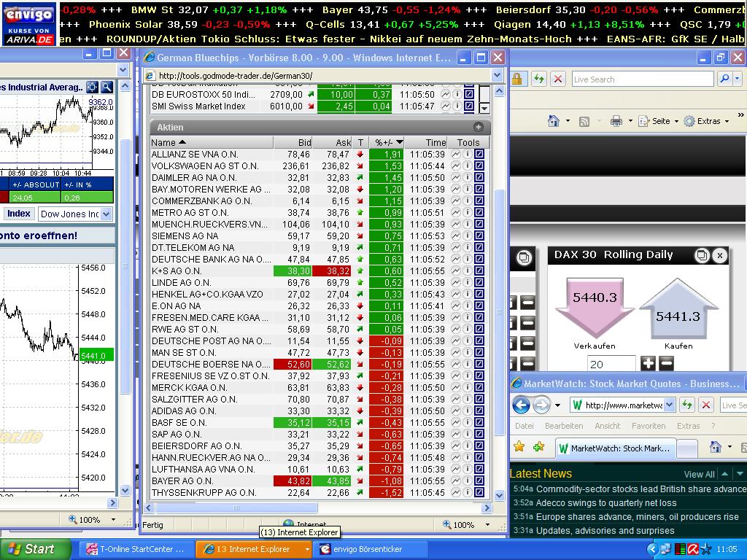The image size is (747, 560).
Task: Open Dow Jones index dropdown
Action: 107,214
